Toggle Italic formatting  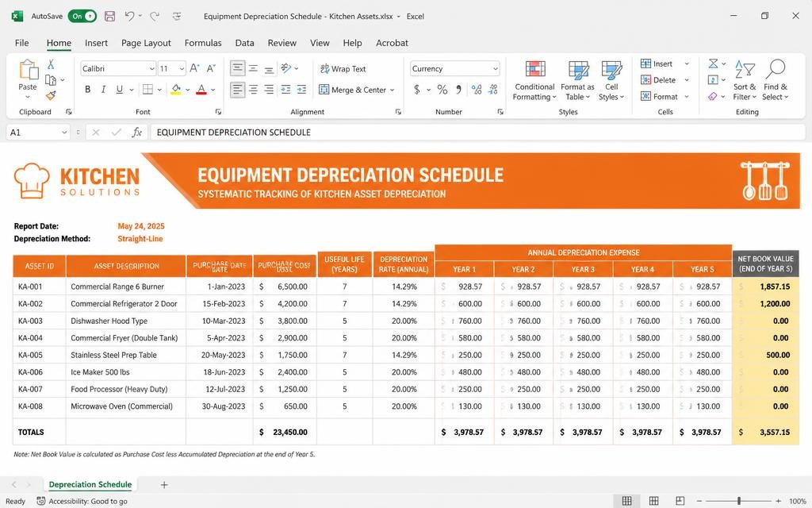coord(103,90)
